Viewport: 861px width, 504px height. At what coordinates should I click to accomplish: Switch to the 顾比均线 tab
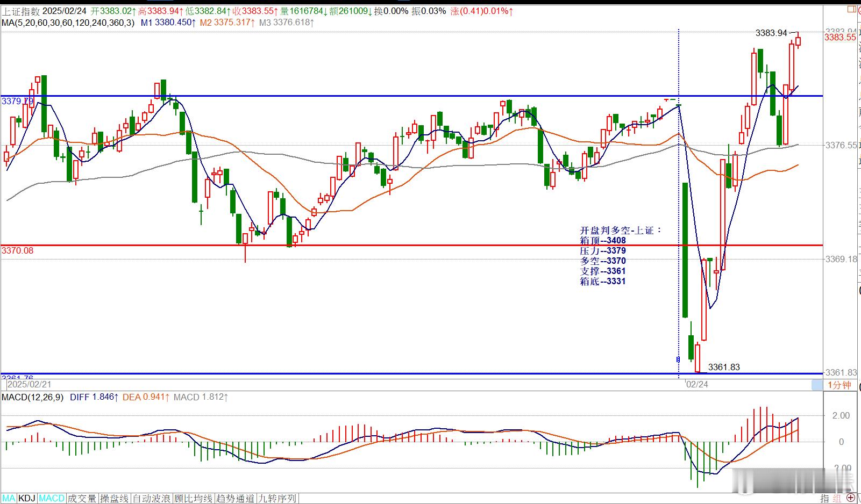194,499
